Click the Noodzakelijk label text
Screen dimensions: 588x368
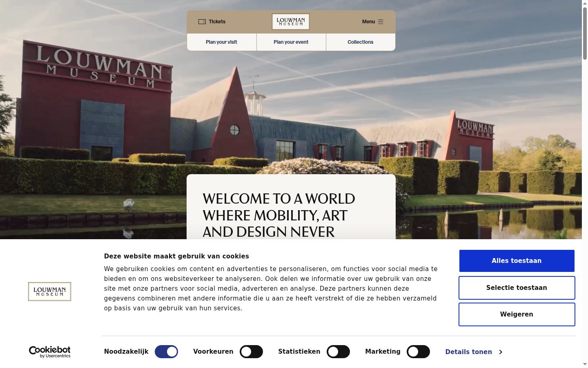(126, 352)
